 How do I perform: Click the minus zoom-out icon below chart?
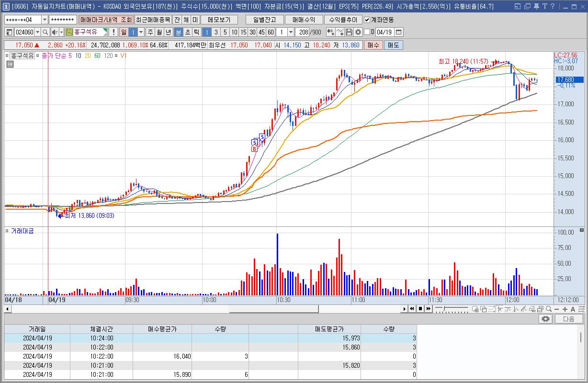[x=556, y=309]
